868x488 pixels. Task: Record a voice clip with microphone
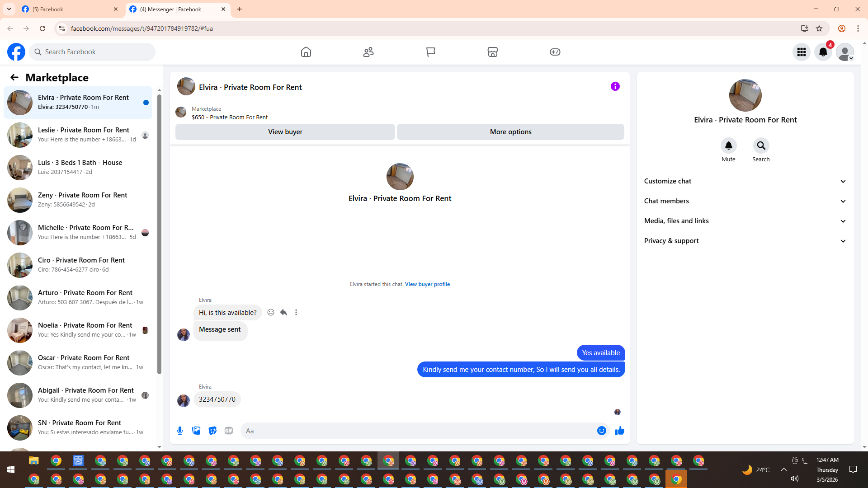point(180,431)
